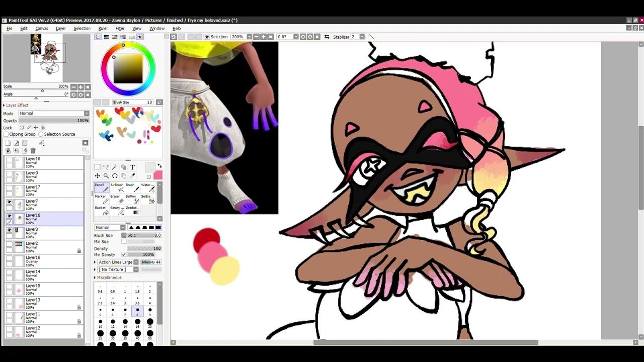
Task: Create a new normal layer
Action: tap(8, 143)
